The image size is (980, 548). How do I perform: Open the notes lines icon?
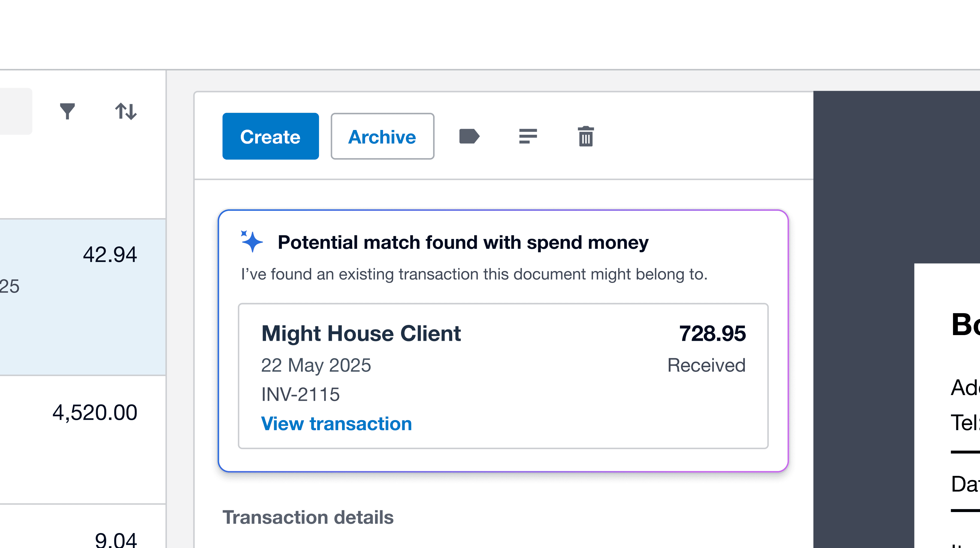tap(528, 136)
